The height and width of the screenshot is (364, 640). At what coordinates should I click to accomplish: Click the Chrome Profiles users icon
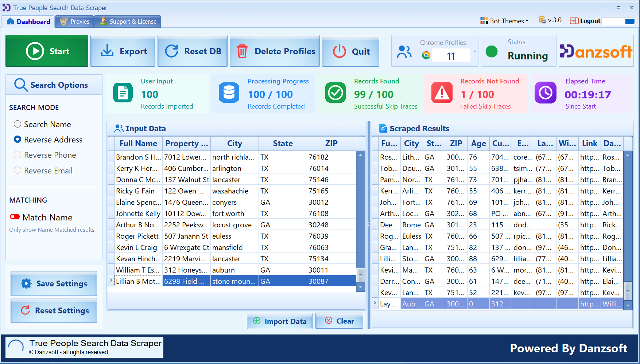click(x=404, y=52)
